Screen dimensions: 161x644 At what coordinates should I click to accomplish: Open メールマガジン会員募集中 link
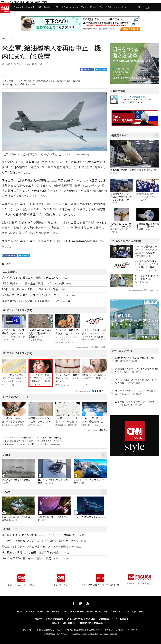134,97
